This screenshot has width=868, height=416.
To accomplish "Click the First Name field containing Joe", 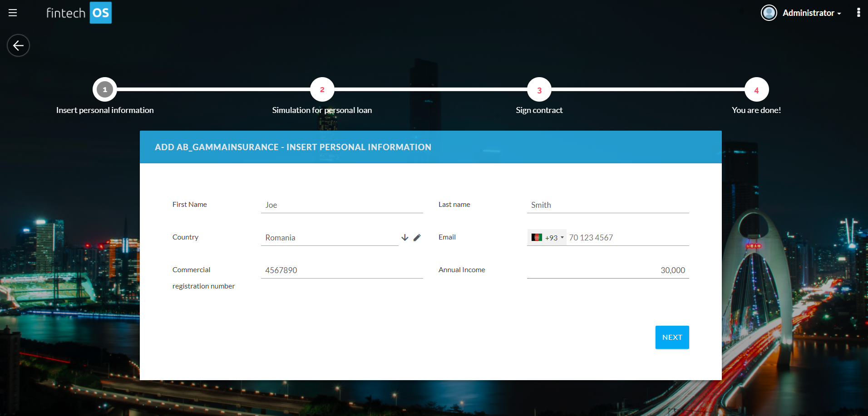I will click(x=341, y=205).
